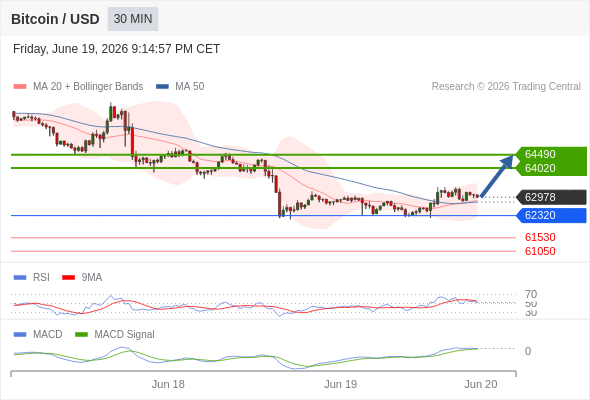Click the blue MACD legend swatch
Viewport: 590px width, 400px height.
tap(20, 335)
